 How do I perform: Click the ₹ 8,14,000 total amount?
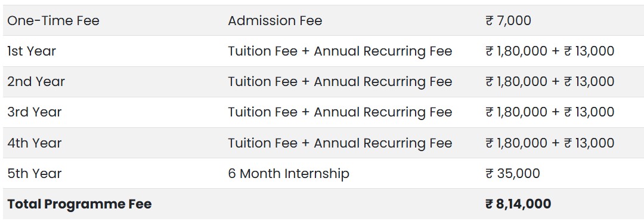point(518,204)
